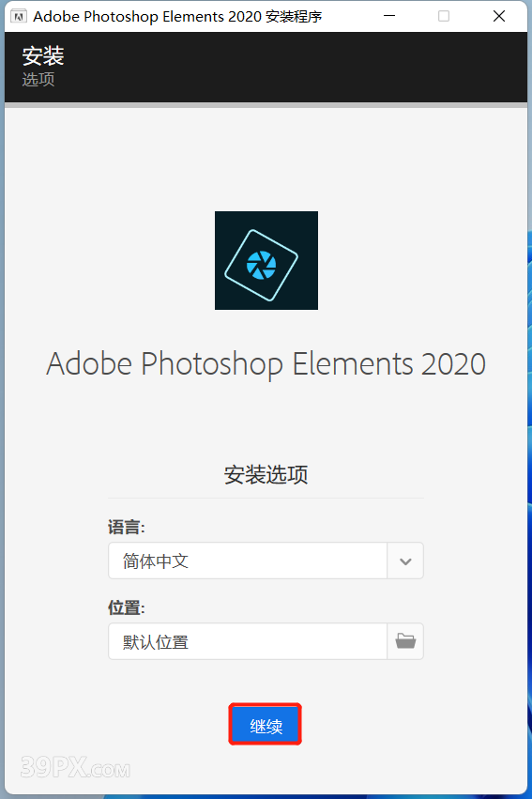Click the 位置 label
Screen dimensions: 532x799
pyautogui.click(x=127, y=607)
